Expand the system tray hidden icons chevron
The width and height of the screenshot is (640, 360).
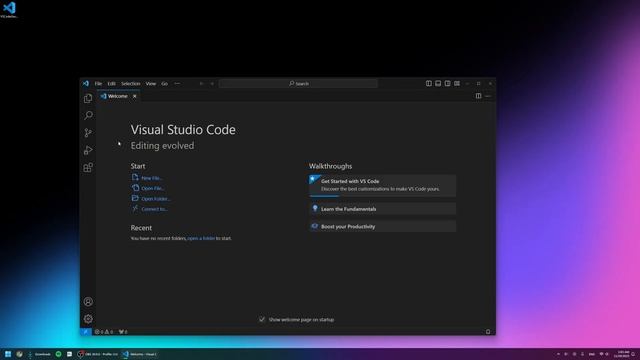[558, 354]
